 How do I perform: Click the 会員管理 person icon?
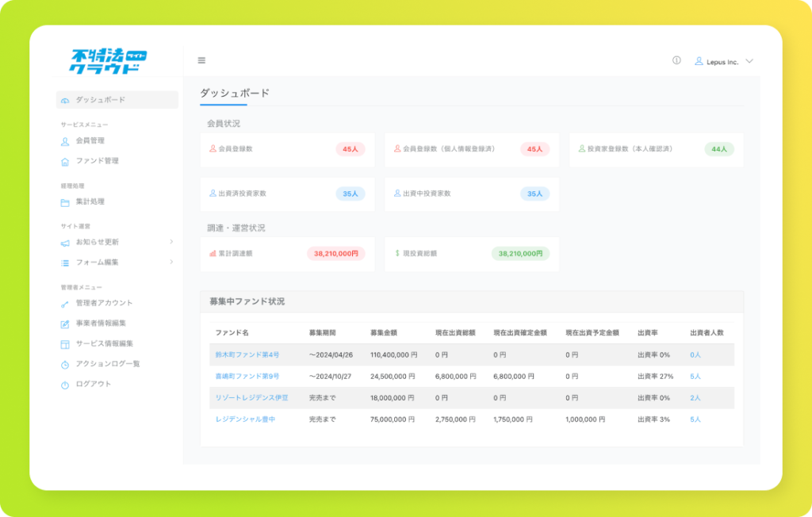65,141
